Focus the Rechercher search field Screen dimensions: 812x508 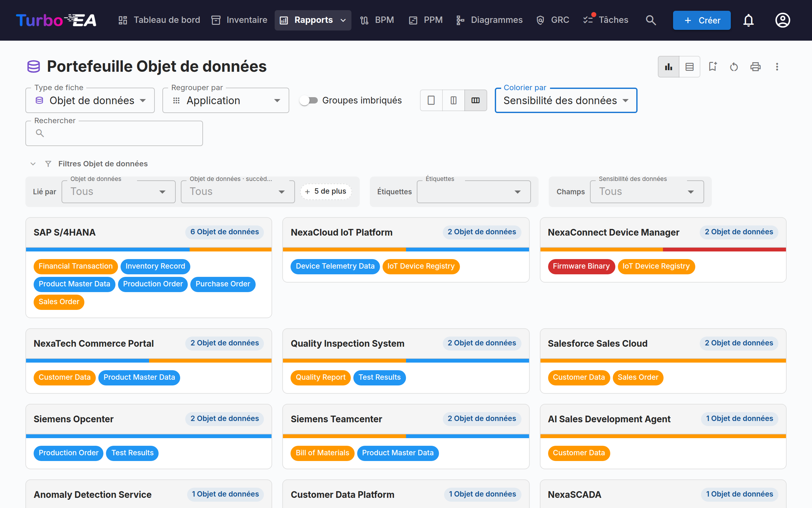pos(114,133)
